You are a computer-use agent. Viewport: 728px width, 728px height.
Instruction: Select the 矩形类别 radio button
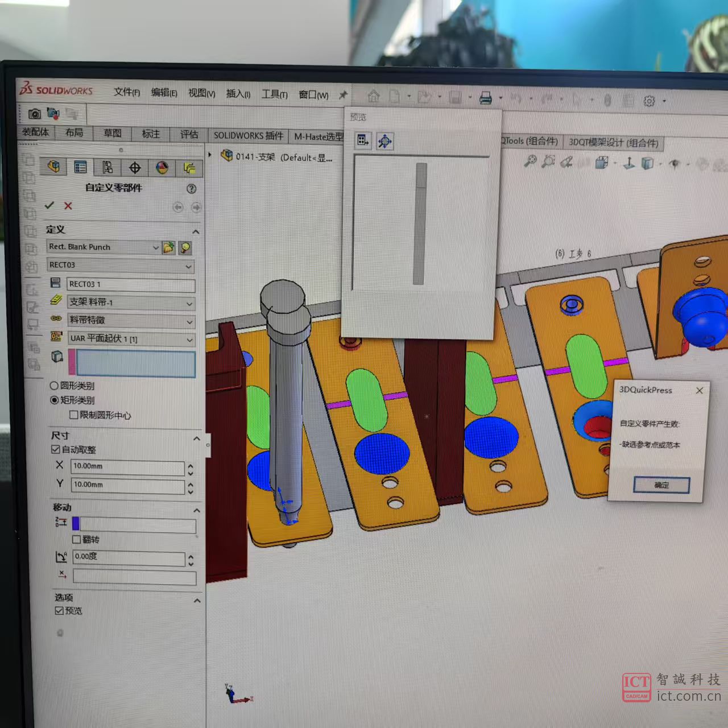click(55, 400)
